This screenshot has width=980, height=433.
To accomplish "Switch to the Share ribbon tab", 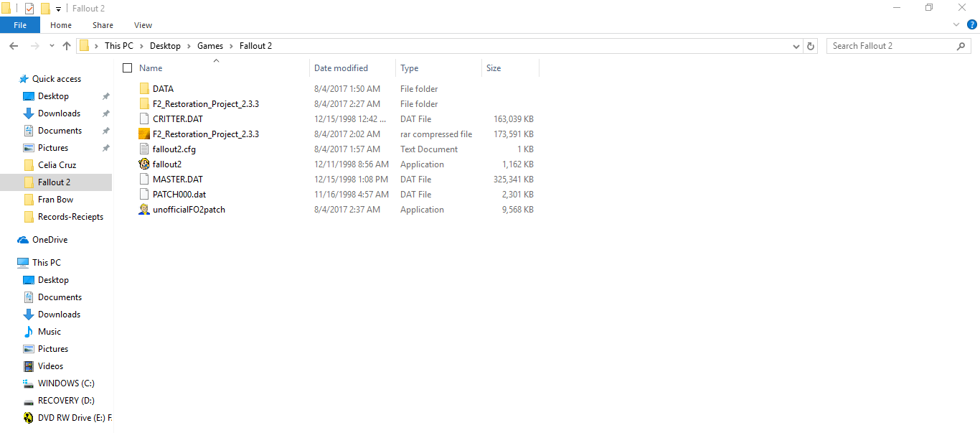I will click(x=103, y=25).
